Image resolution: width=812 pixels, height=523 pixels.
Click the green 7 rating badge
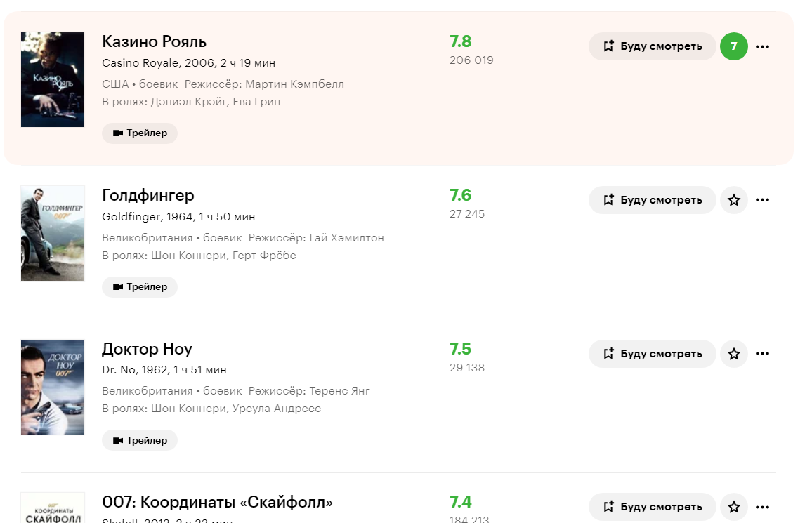pyautogui.click(x=734, y=46)
